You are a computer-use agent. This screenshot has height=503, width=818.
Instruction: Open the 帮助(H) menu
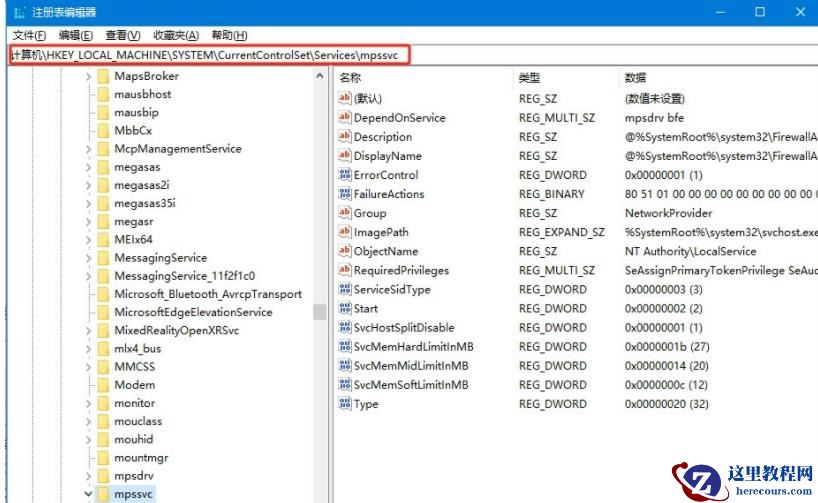pos(229,35)
